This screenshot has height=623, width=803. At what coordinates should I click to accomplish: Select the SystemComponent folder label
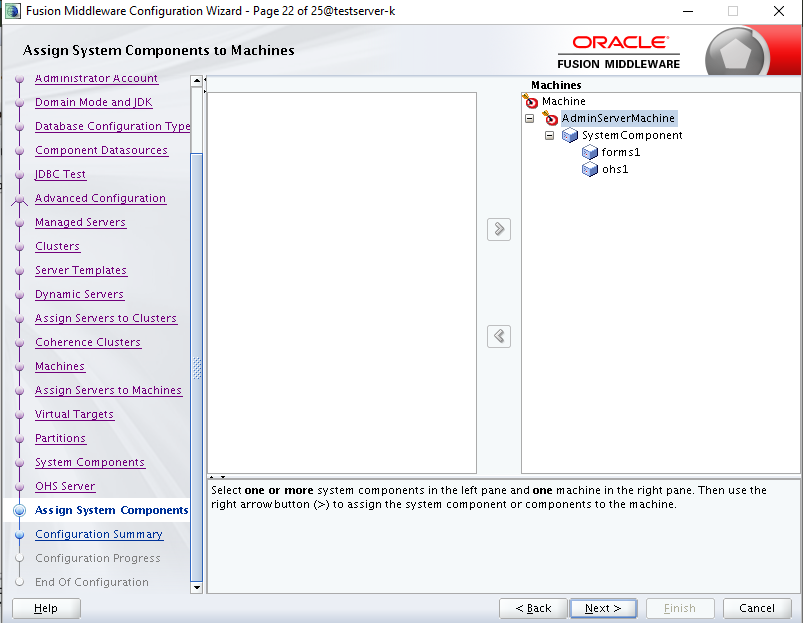(632, 135)
